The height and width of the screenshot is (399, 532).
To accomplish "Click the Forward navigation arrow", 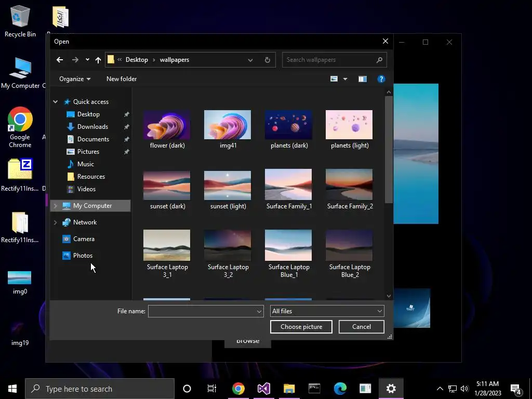I will pos(75,60).
